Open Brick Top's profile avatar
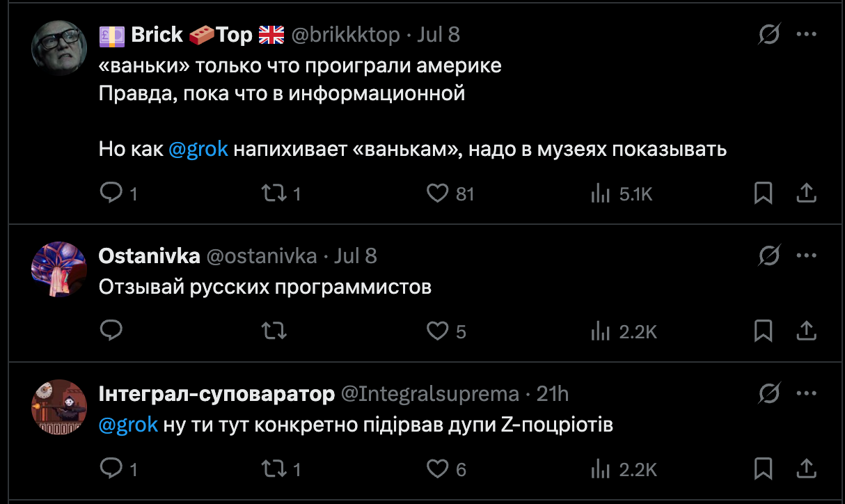Image resolution: width=845 pixels, height=504 pixels. pos(59,47)
